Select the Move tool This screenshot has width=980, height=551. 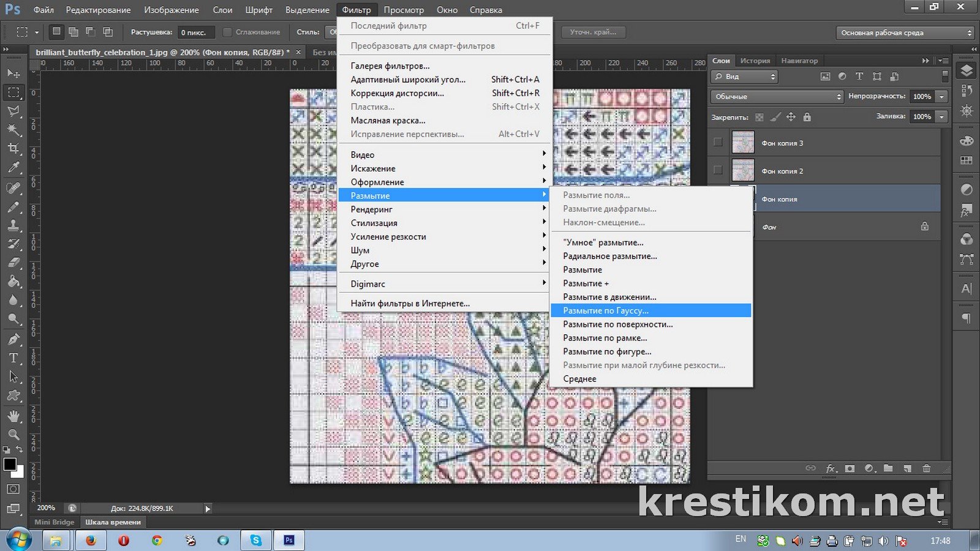13,73
